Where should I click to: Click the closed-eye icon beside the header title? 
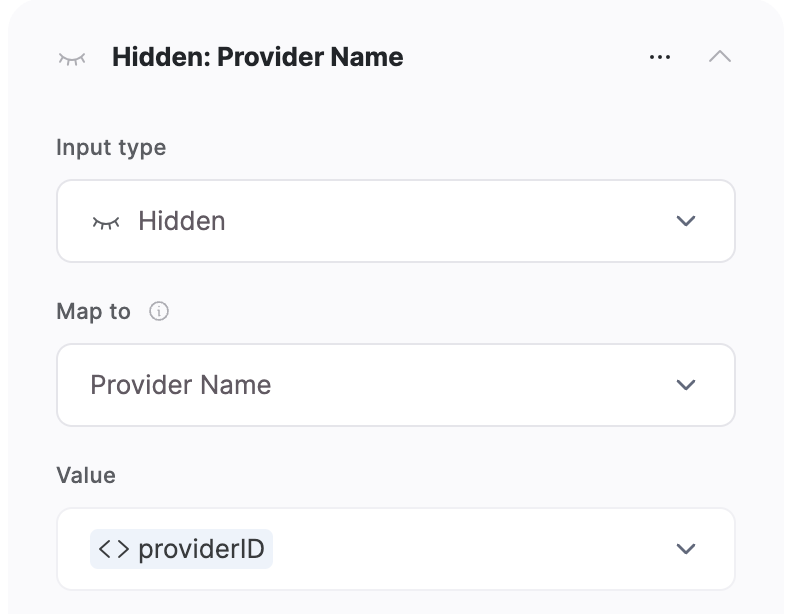(72, 58)
